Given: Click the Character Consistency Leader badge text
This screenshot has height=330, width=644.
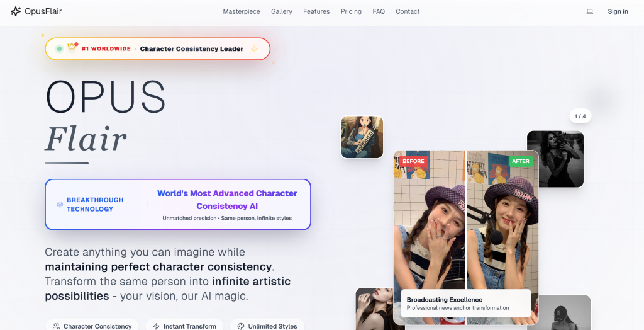Looking at the screenshot, I should click(x=192, y=49).
